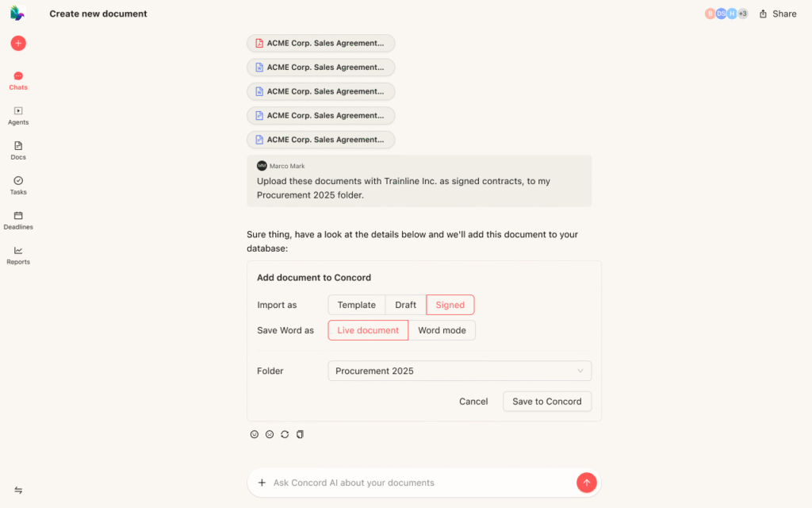Viewport: 812px width, 508px height.
Task: Select Template as the import type
Action: 356,305
